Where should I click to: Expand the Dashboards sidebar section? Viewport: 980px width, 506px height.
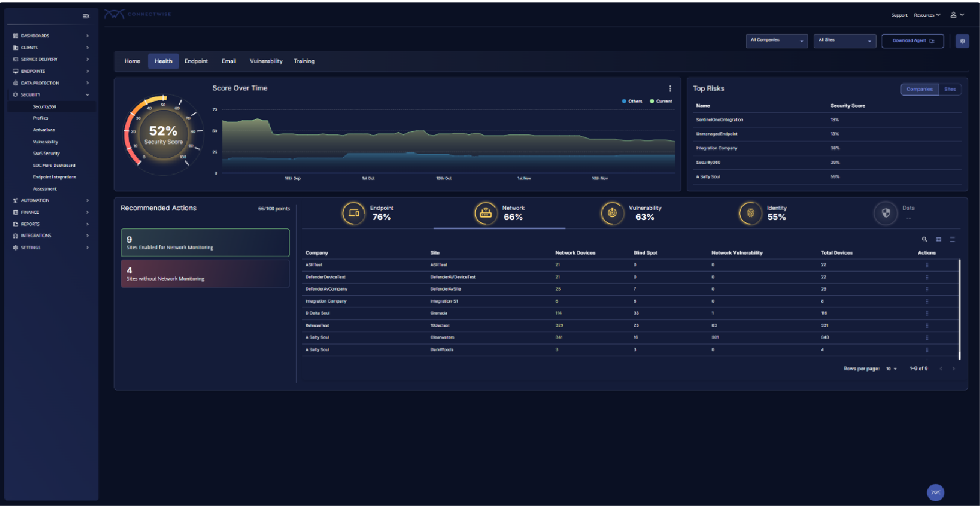(x=51, y=36)
